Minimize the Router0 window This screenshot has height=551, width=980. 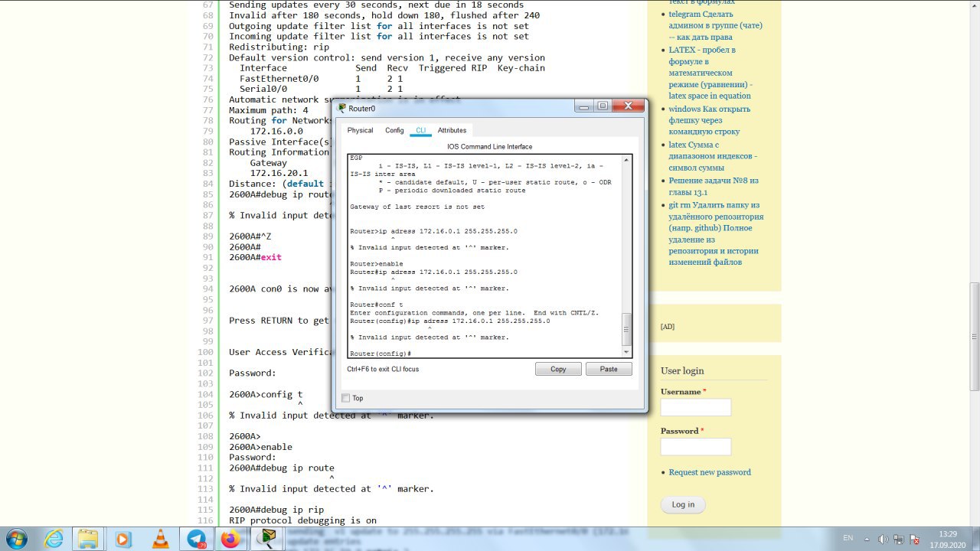point(584,106)
